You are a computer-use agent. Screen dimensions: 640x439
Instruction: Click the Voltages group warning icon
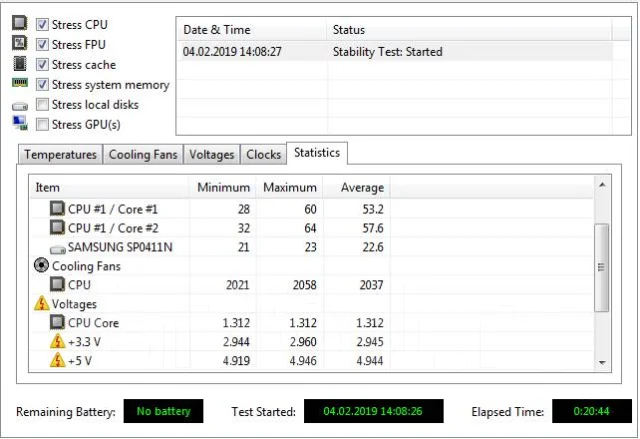click(42, 303)
